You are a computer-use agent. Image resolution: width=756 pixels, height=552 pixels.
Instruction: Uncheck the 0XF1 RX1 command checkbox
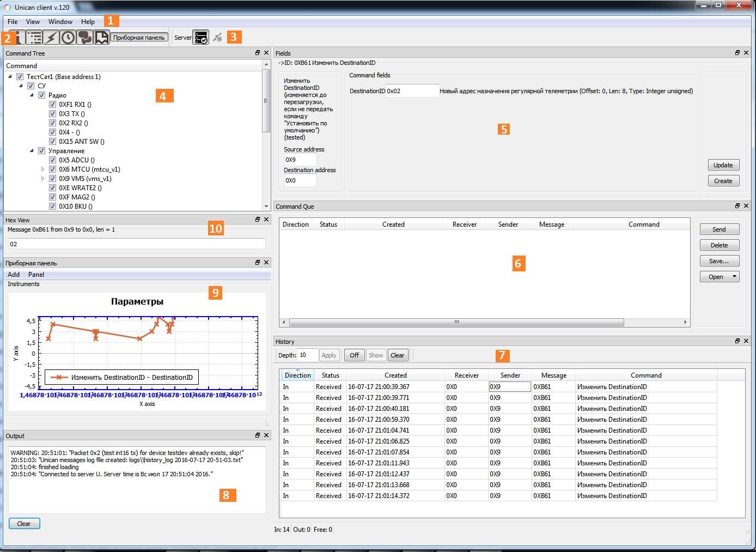(x=53, y=104)
